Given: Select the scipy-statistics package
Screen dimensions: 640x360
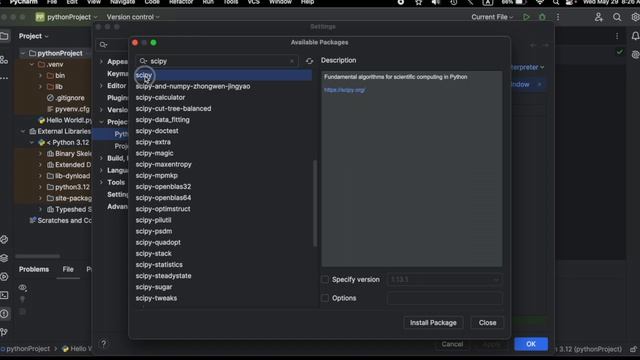Looking at the screenshot, I should 159,265.
